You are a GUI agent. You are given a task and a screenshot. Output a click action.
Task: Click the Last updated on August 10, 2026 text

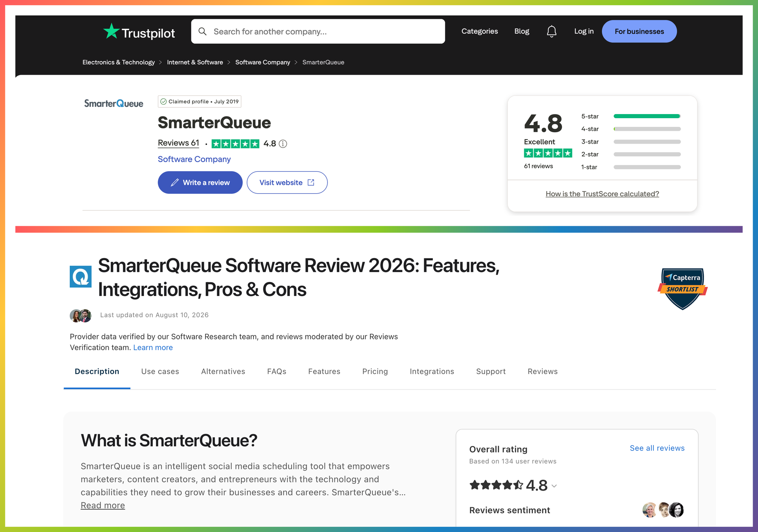154,315
